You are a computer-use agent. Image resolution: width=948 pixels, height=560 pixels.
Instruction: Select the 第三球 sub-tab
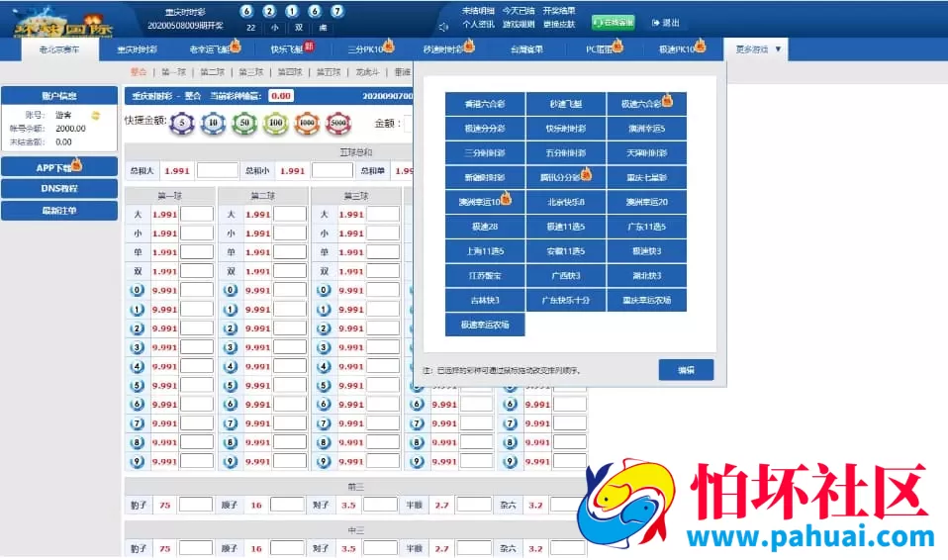pos(251,72)
